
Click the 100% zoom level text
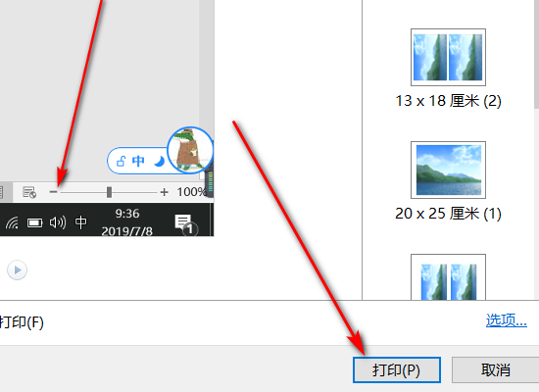[191, 192]
